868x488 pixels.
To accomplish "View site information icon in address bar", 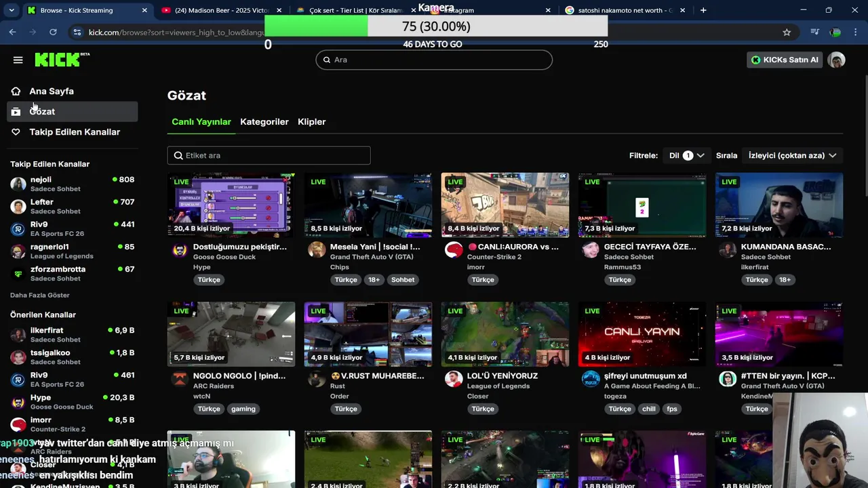I will point(77,32).
